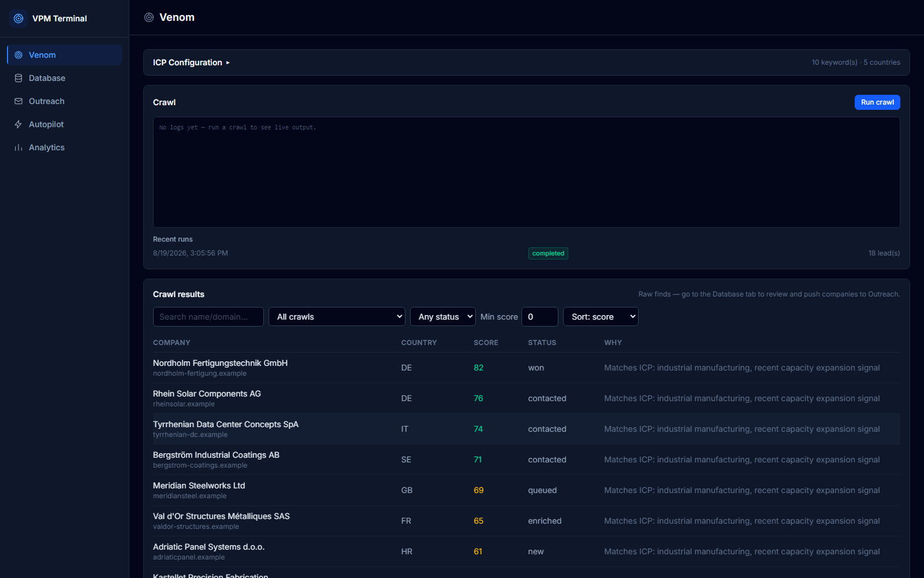The height and width of the screenshot is (578, 924).
Task: Open the All crawls dropdown
Action: (337, 317)
